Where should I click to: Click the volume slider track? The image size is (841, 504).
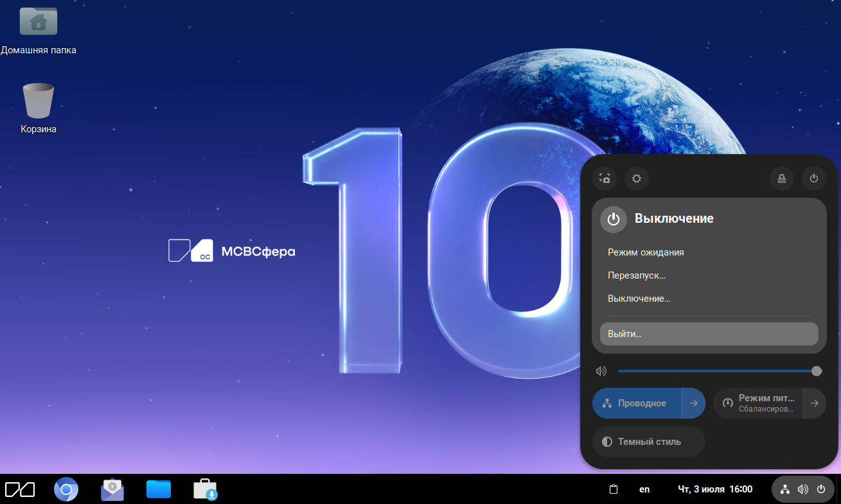coord(713,371)
